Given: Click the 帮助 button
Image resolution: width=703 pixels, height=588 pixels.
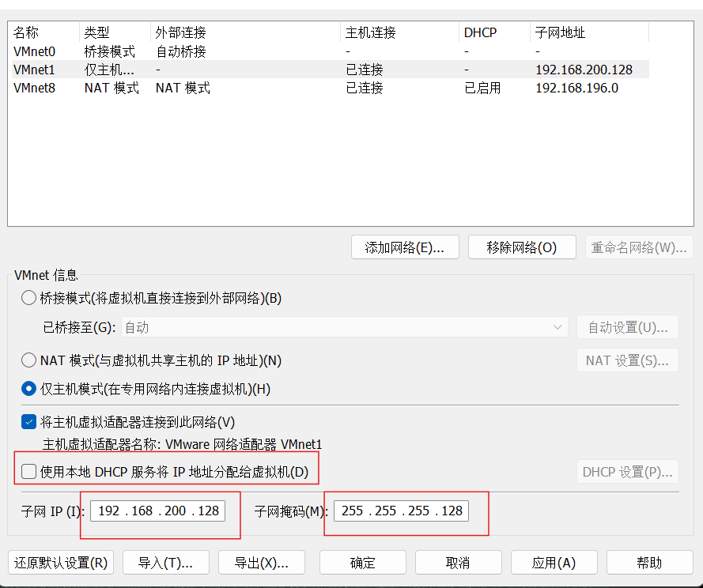Looking at the screenshot, I should point(650,563).
